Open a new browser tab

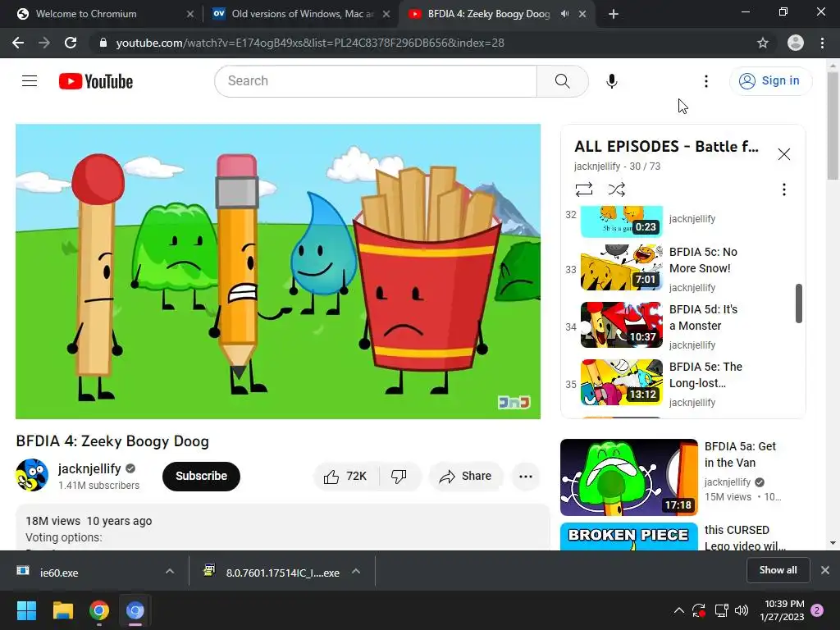[x=614, y=14]
